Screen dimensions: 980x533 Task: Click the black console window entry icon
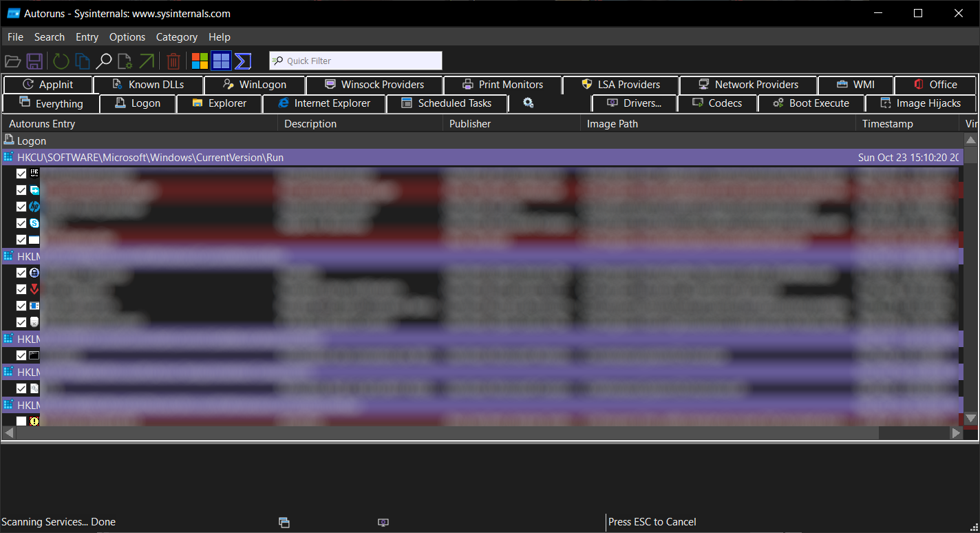tap(35, 355)
